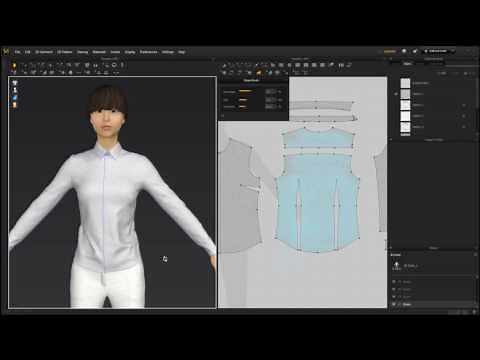The image size is (480, 360).
Task: Click the avatar icon in scene panel
Action: coord(397,266)
